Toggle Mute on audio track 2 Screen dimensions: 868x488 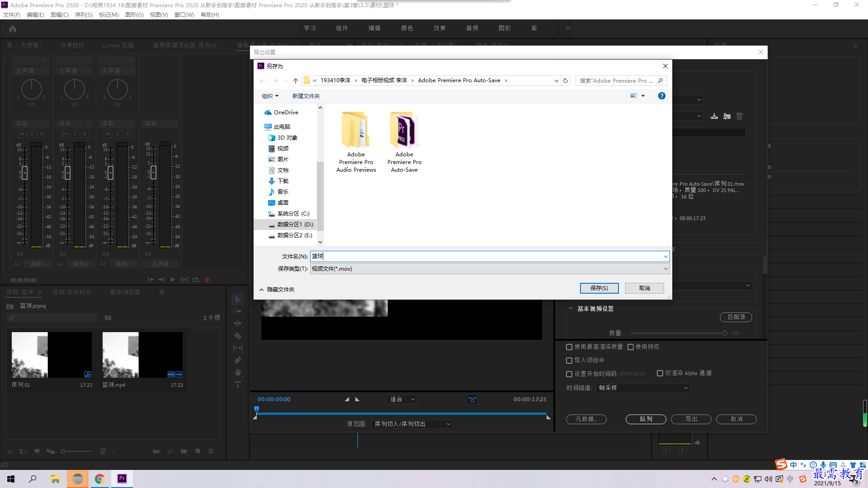click(65, 134)
